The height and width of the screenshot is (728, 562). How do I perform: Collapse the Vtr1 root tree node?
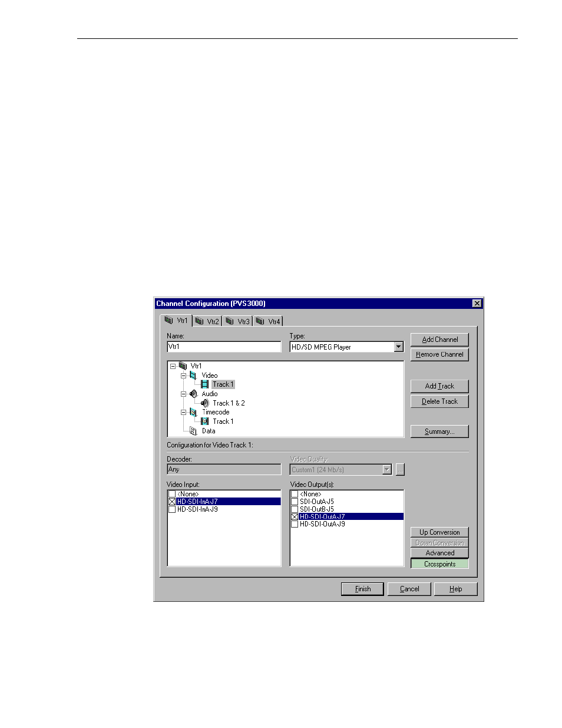[173, 366]
